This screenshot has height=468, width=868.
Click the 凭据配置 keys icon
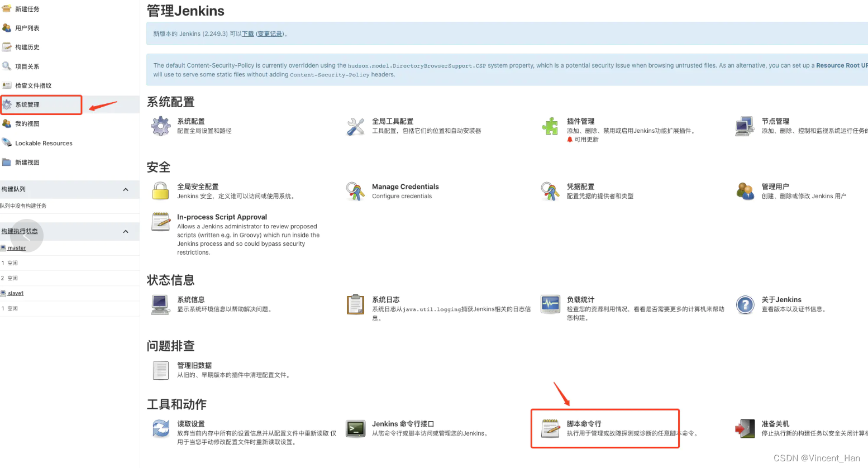[x=550, y=192]
